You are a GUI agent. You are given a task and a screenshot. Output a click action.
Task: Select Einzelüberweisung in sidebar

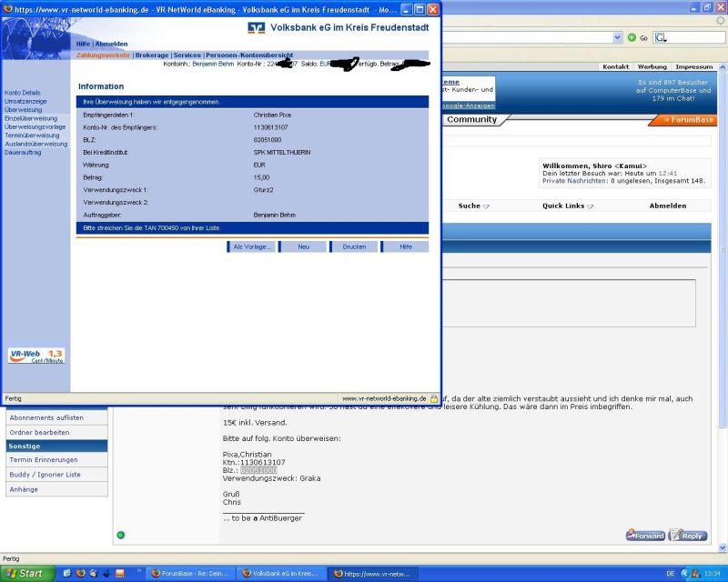point(31,118)
